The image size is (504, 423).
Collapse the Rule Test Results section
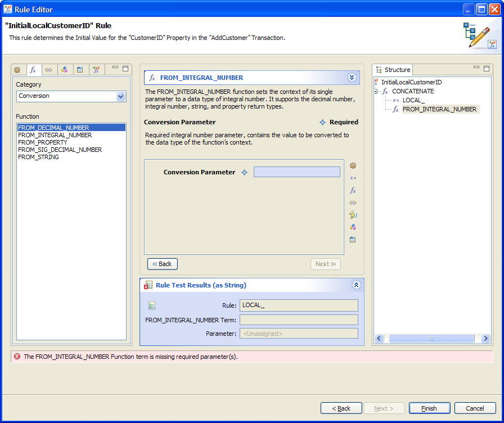click(356, 285)
